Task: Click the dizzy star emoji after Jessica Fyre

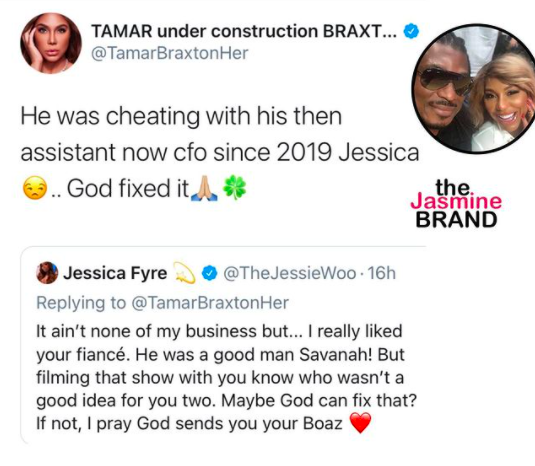Action: [184, 273]
